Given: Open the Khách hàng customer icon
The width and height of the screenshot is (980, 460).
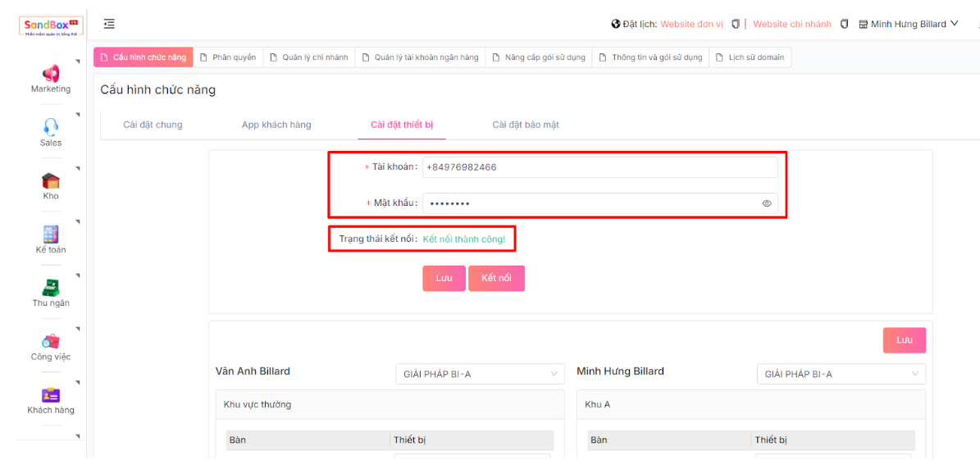Looking at the screenshot, I should coord(51,394).
